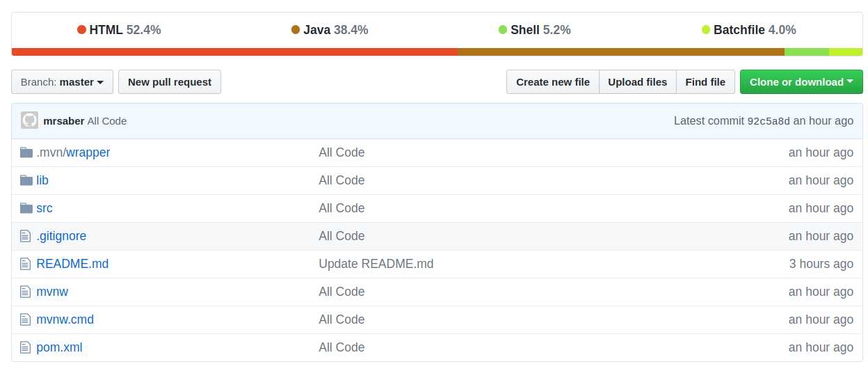This screenshot has width=868, height=371.
Task: Click the red HTML language dot
Action: tap(81, 30)
